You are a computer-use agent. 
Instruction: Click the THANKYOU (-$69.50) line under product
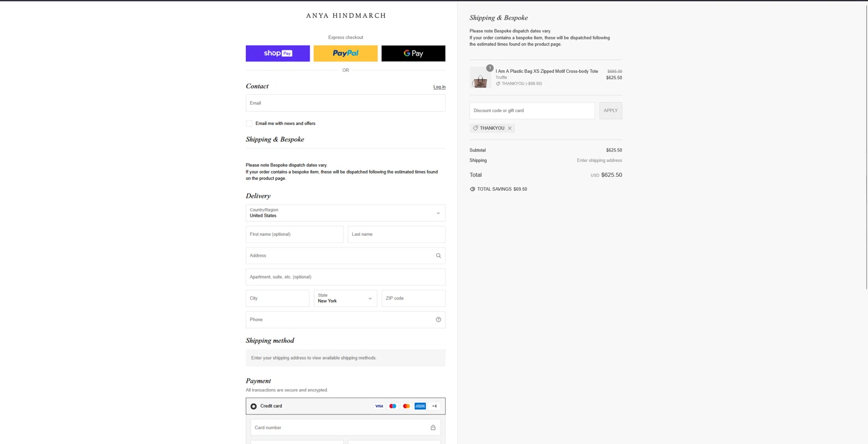(x=519, y=84)
